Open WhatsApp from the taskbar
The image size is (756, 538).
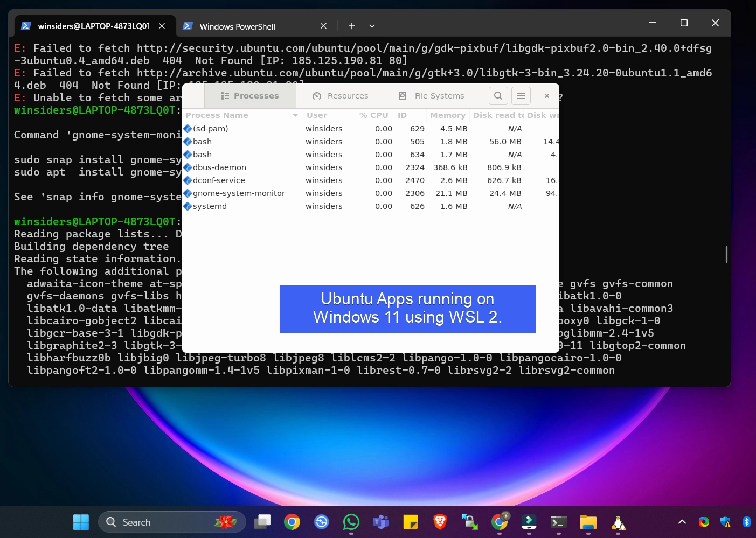pos(351,522)
